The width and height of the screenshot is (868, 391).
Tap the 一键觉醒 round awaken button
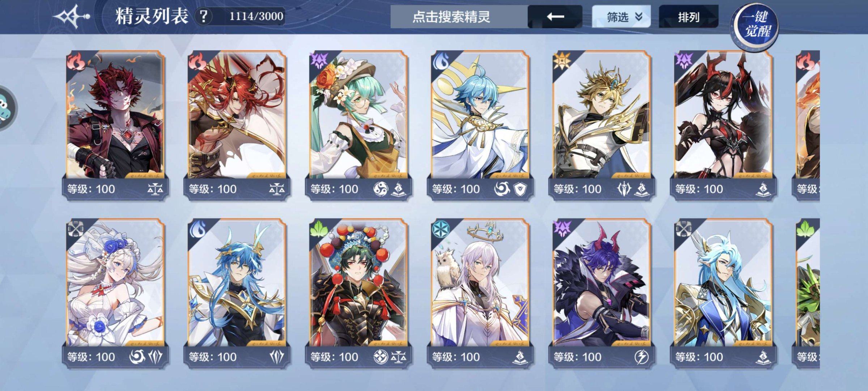tap(754, 25)
